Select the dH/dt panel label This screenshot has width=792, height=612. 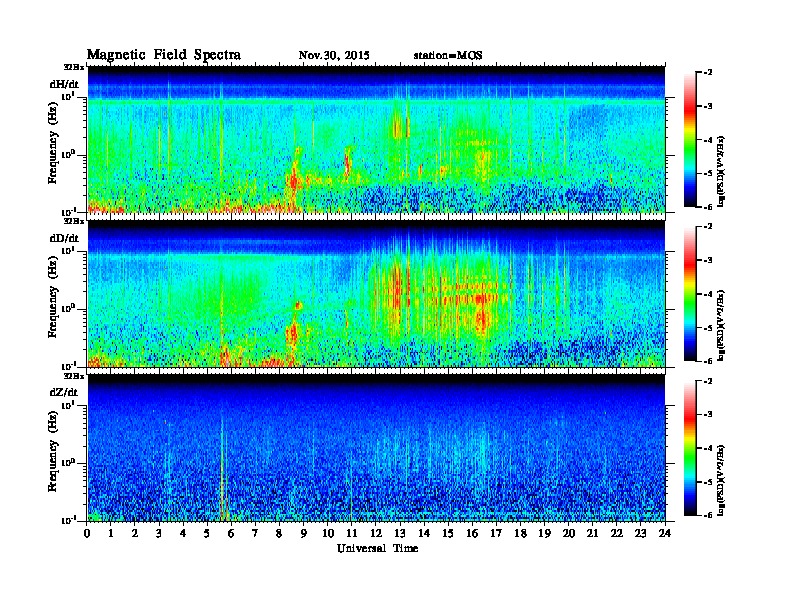tap(64, 84)
